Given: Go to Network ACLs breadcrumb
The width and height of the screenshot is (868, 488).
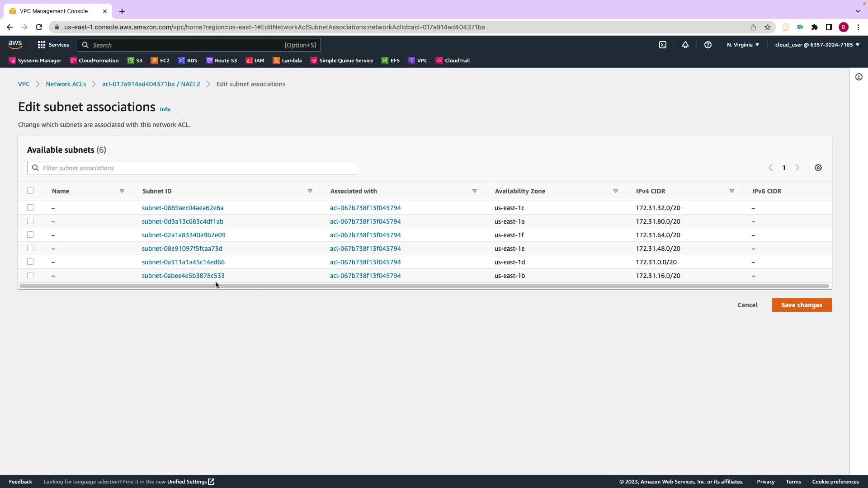Looking at the screenshot, I should [66, 84].
